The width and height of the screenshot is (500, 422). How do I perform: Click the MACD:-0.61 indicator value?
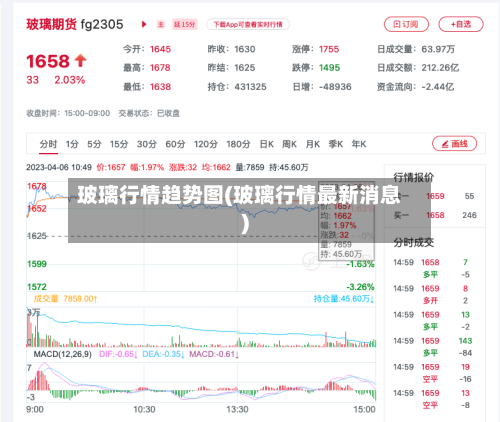coord(214,354)
